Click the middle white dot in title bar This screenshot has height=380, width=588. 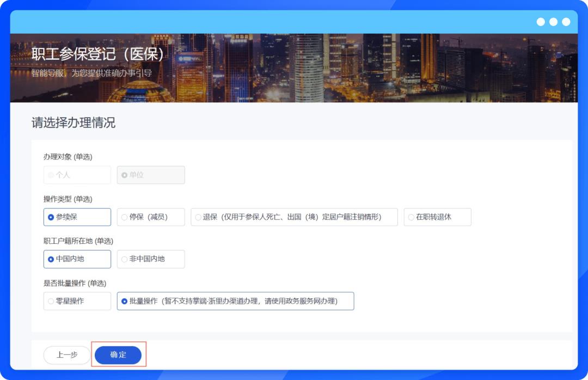(x=553, y=22)
